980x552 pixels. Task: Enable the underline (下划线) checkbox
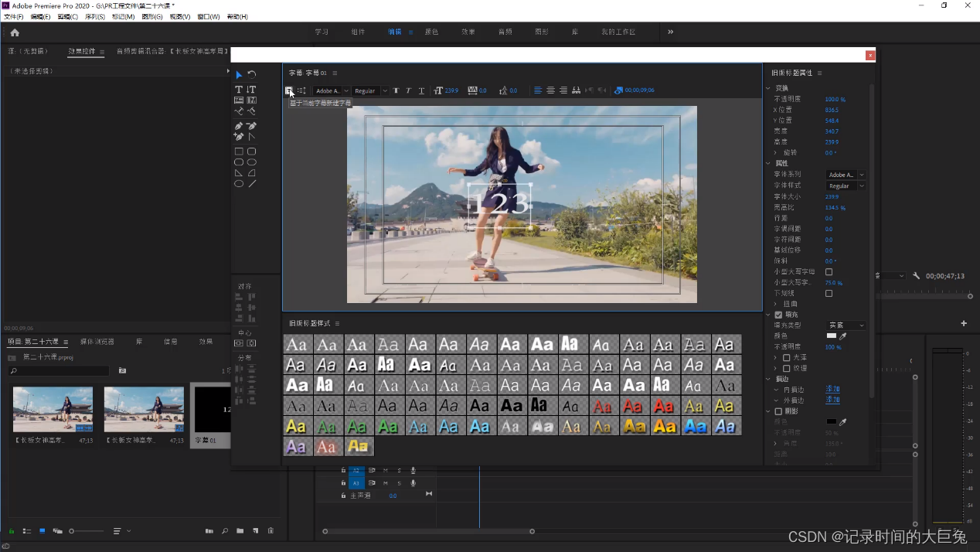tap(829, 294)
